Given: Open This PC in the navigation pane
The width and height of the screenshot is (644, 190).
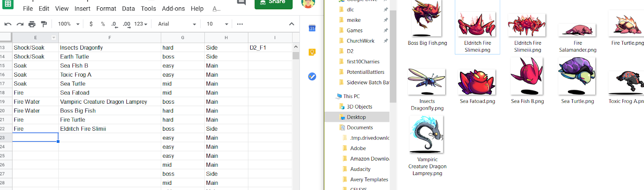Looking at the screenshot, I should pos(351,96).
